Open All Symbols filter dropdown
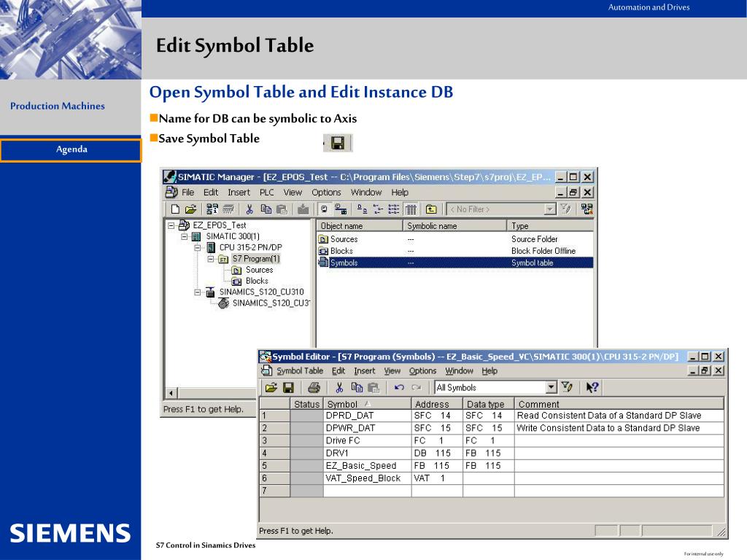Viewport: 747px width, 560px height. [551, 387]
